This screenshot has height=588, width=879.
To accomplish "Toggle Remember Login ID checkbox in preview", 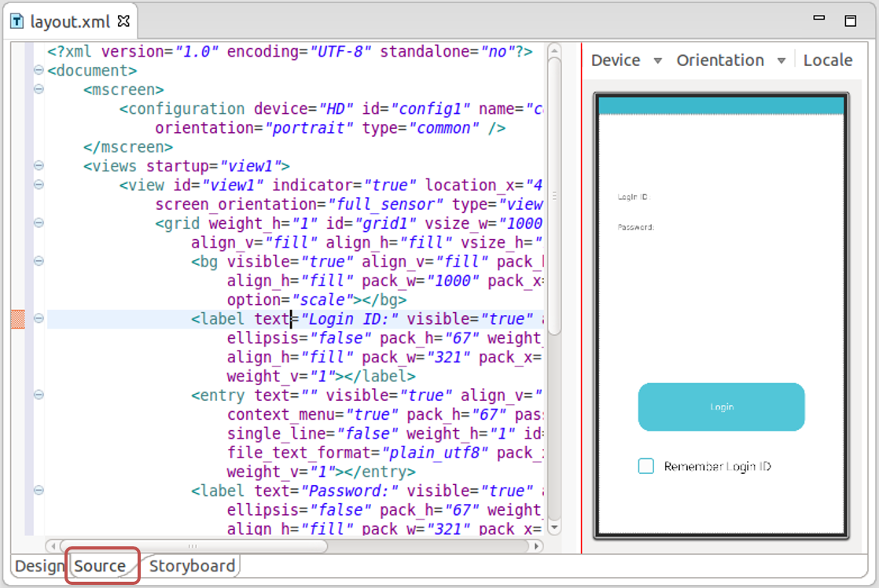I will coord(645,467).
